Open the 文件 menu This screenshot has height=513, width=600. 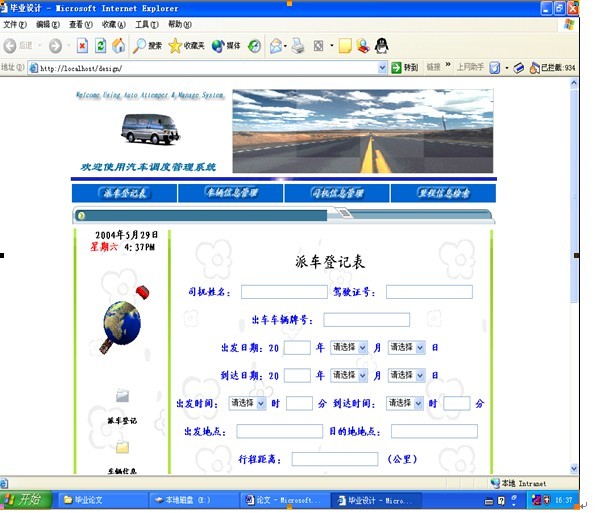15,24
